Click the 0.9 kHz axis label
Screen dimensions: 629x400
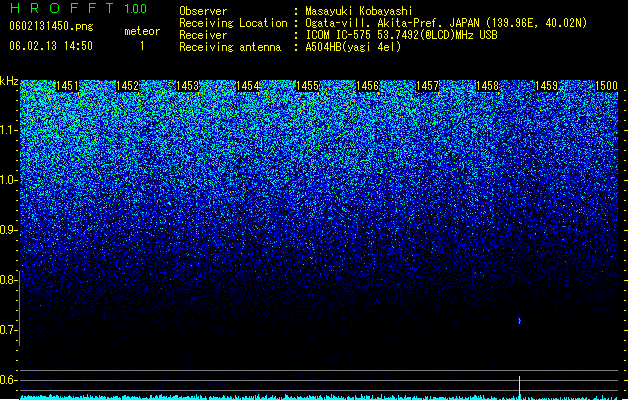coord(9,230)
